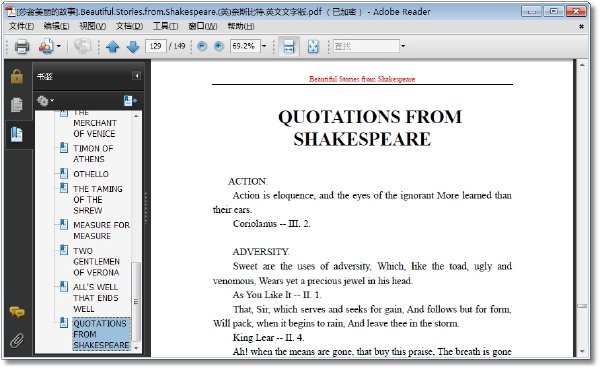This screenshot has height=369, width=600.
Task: Click the King Lear -- II. 4. citation
Action: (268, 337)
